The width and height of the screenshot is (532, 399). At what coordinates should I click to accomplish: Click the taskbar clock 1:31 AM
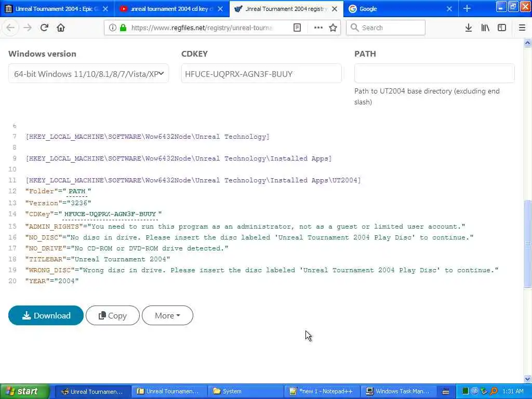coord(513,392)
